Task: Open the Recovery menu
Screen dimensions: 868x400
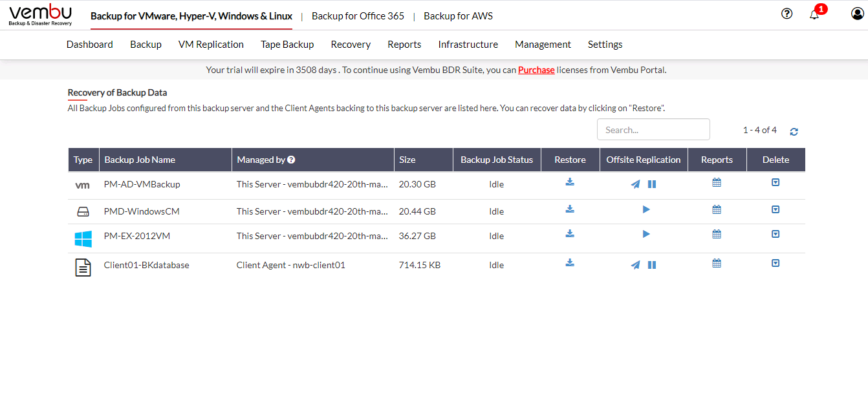Action: tap(351, 45)
